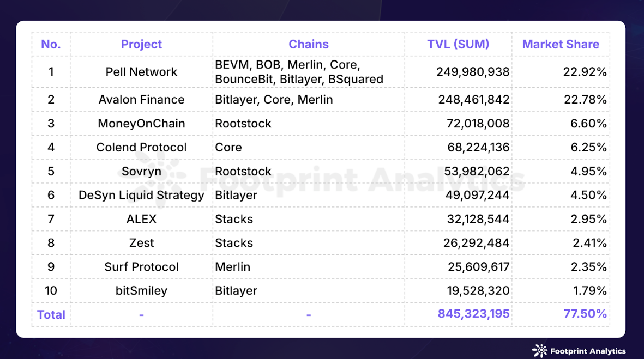Select the Sovryn project cell

[x=141, y=172]
